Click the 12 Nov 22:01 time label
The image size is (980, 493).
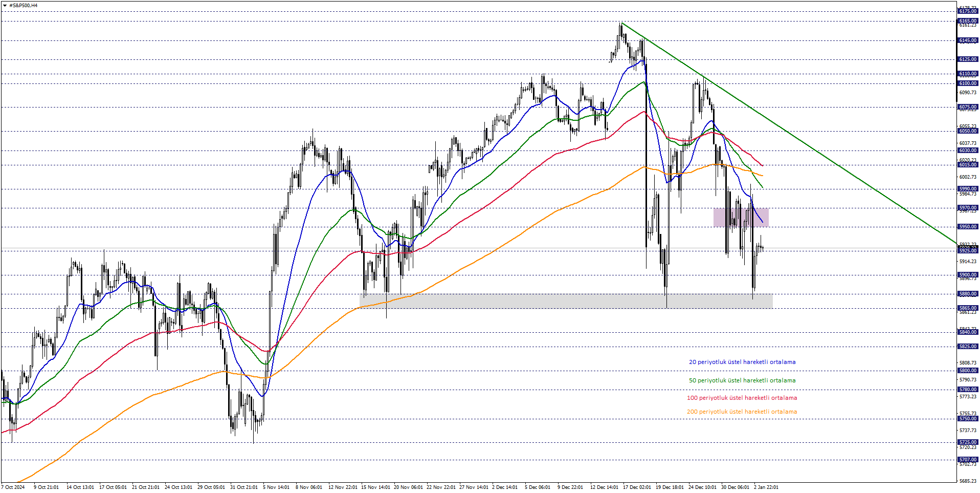(343, 487)
